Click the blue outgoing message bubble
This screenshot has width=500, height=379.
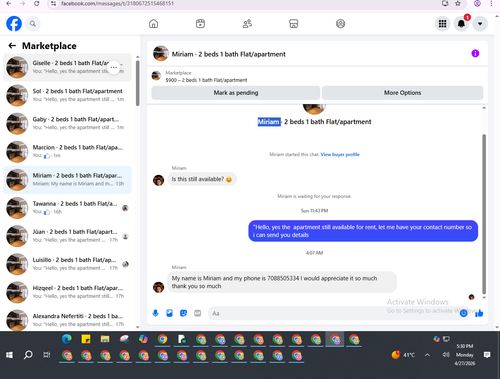363,231
